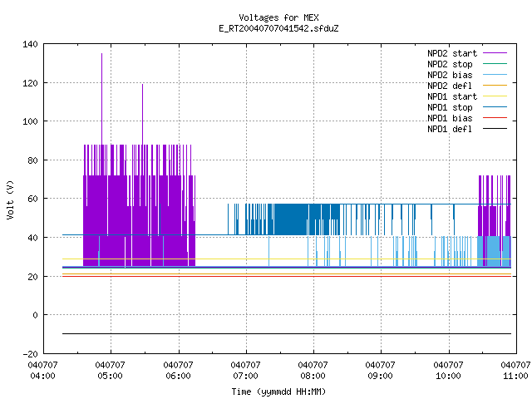
Task: Click the 'Time (yymmdd HH:MM)' x-axis title
Action: [x=278, y=392]
